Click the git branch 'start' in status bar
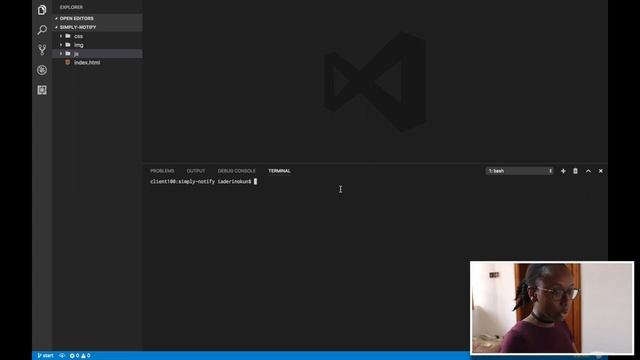640x360 pixels. tap(45, 356)
